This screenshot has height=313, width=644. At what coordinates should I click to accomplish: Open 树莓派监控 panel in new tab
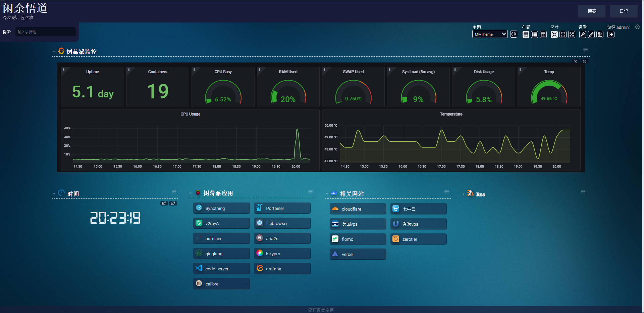[x=576, y=61]
